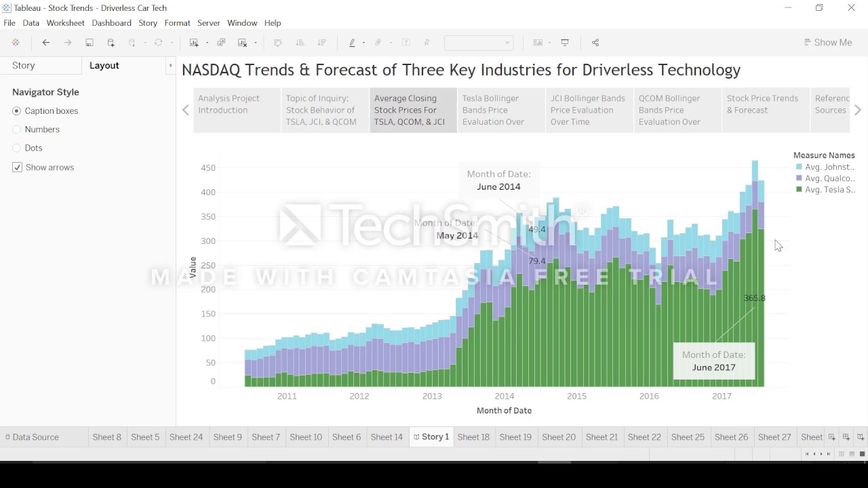Click the Pause Auto Updates data icon
Viewport: 868px width, 488px height.
click(x=132, y=43)
